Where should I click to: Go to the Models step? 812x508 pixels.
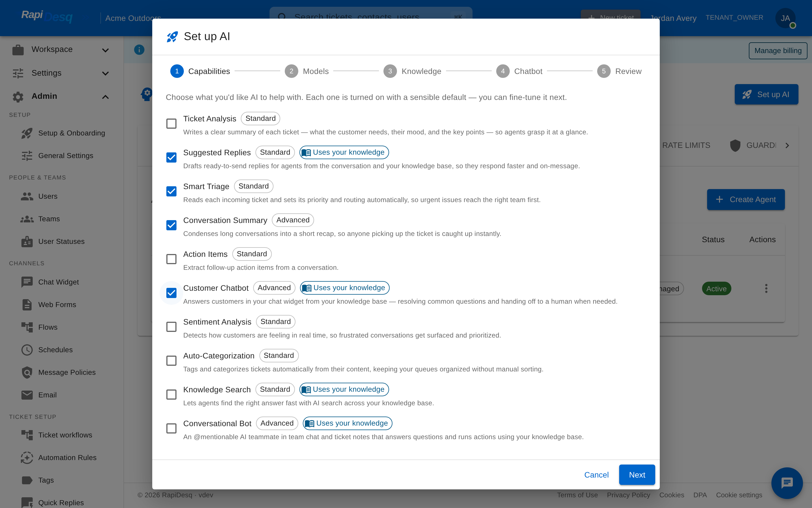[307, 71]
